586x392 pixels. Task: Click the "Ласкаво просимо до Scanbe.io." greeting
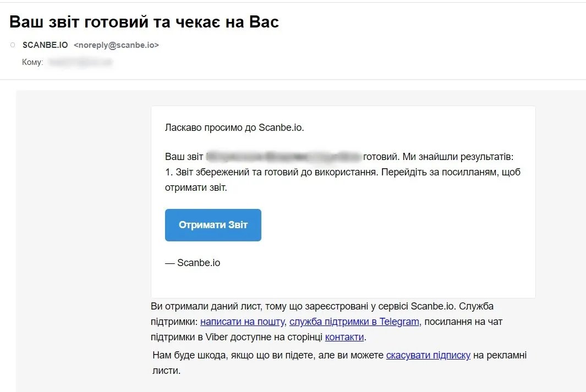(234, 128)
